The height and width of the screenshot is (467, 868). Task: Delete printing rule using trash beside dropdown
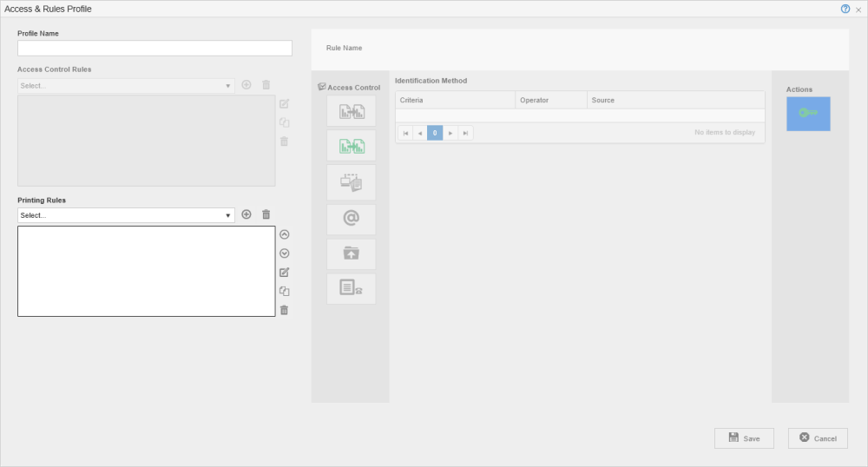pyautogui.click(x=266, y=214)
